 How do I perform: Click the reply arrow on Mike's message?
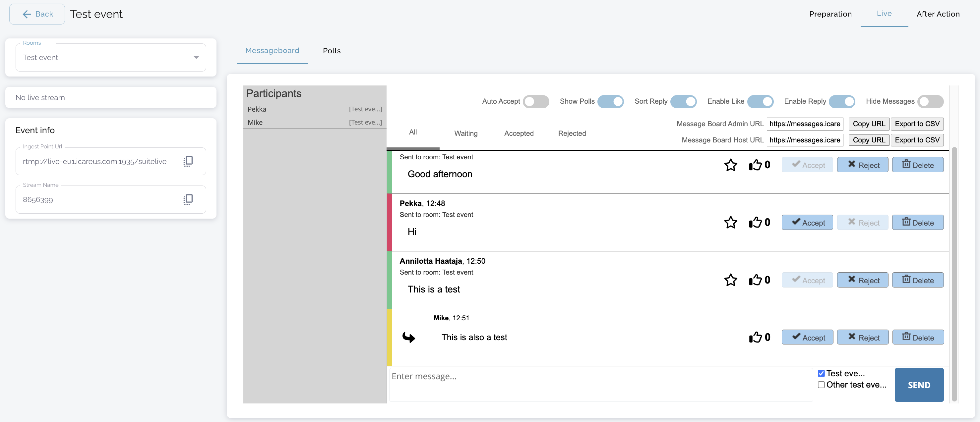[x=408, y=337]
